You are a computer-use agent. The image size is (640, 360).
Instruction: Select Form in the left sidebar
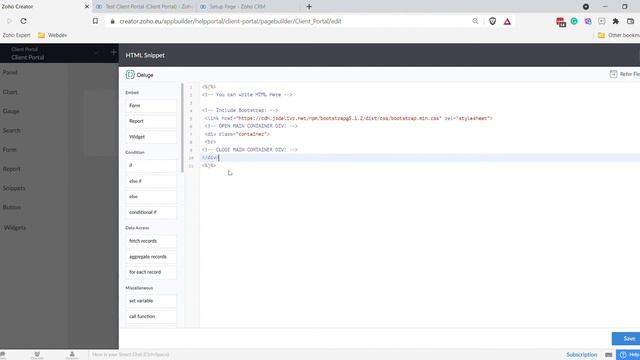point(9,149)
